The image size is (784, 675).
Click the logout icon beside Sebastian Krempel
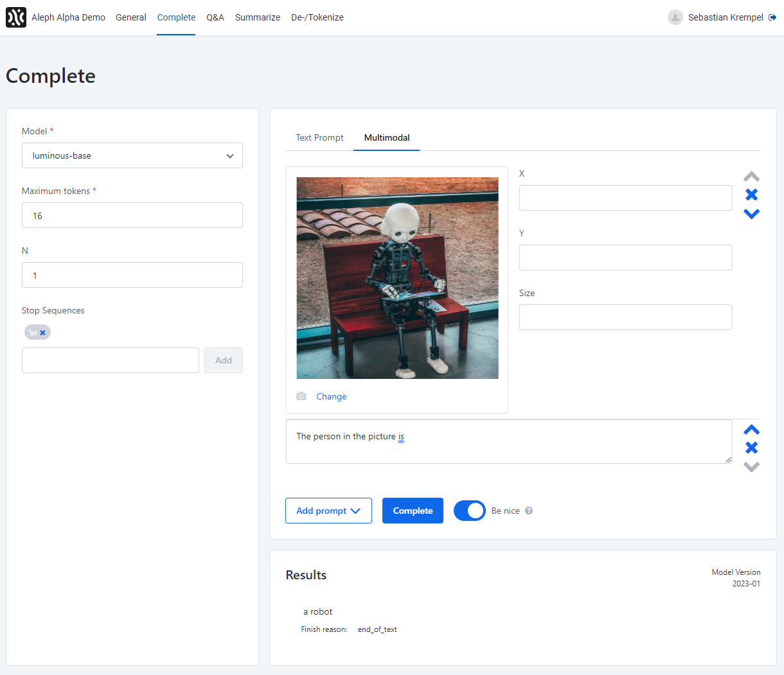click(772, 17)
